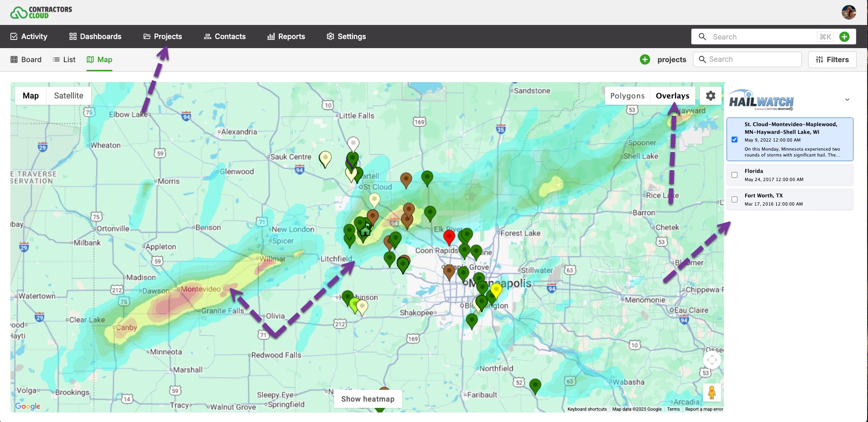Select the white pin north of St Cloud
Viewport: 868px width, 422px height.
[353, 144]
